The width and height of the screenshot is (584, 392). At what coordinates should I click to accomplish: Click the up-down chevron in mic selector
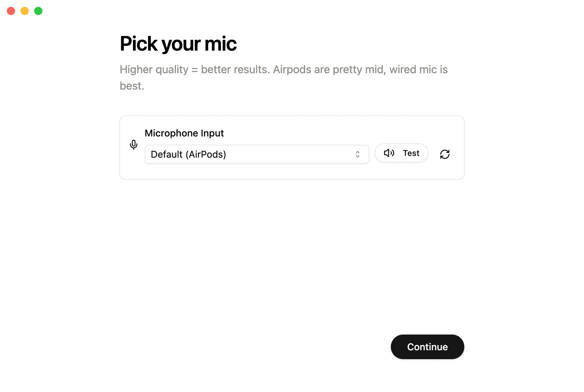[357, 154]
